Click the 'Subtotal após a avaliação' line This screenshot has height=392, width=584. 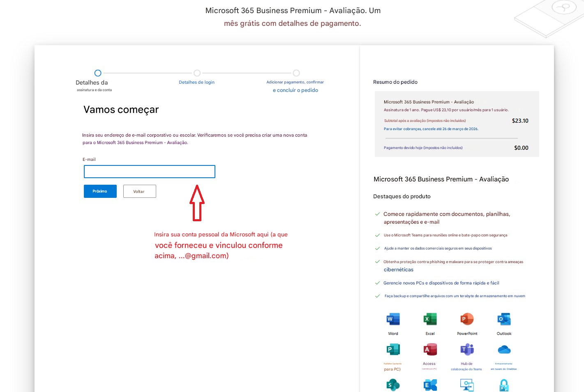coord(425,121)
